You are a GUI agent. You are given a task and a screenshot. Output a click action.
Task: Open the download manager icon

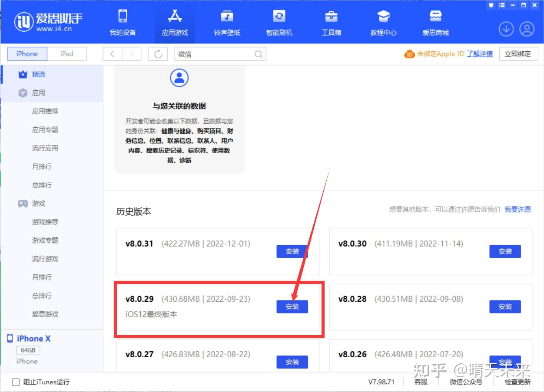(506, 29)
